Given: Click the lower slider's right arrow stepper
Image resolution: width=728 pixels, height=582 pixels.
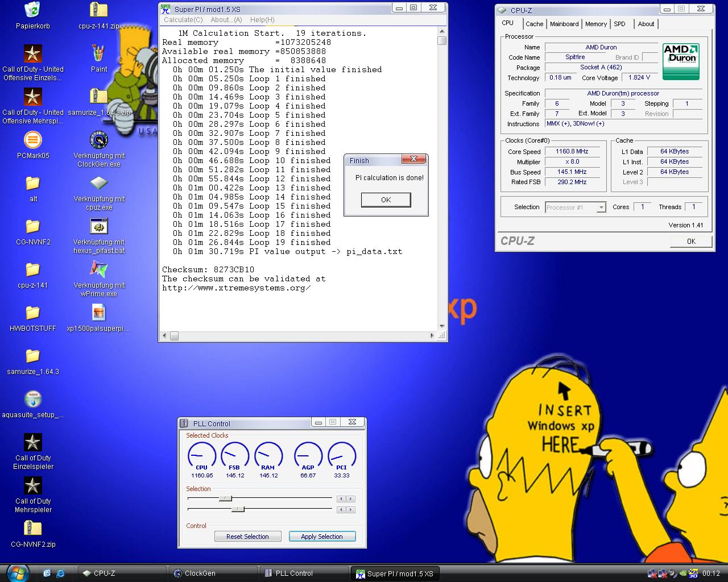Looking at the screenshot, I should click(350, 510).
